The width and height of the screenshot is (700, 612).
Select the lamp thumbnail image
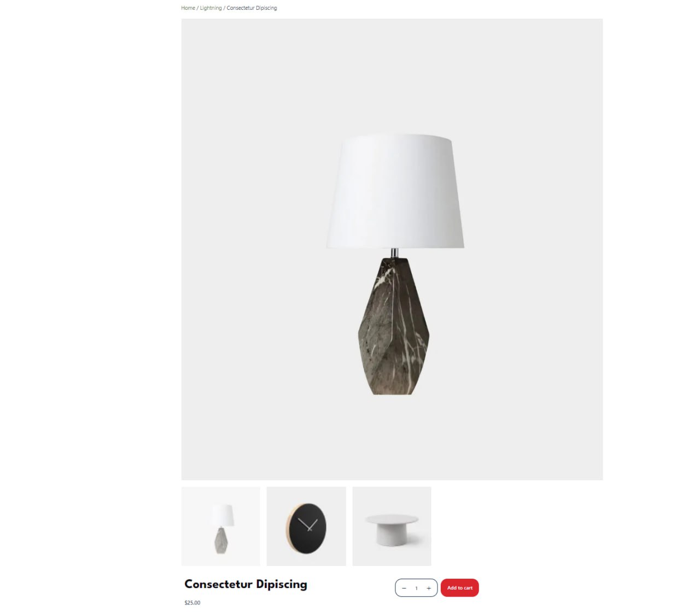[x=220, y=526]
